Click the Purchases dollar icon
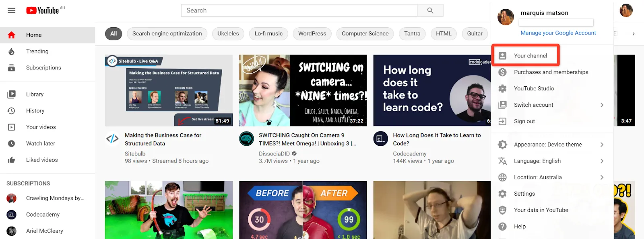The image size is (644, 239). [502, 72]
